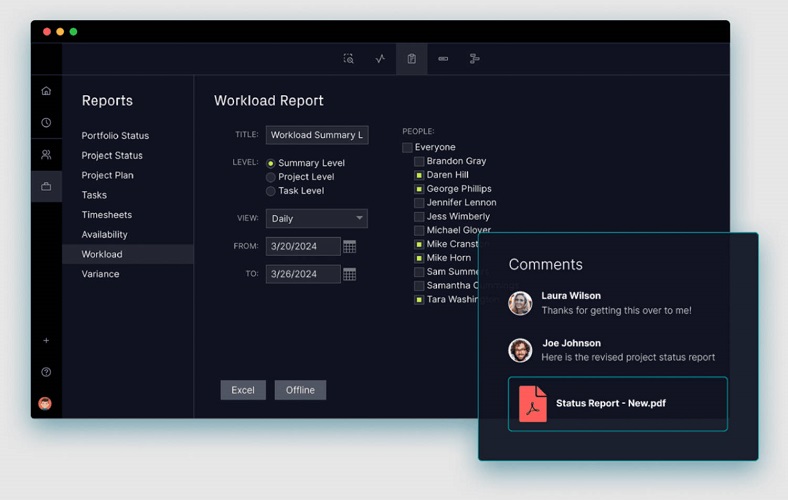This screenshot has height=500, width=788.
Task: Uncheck the George Phillips checkbox
Action: (420, 189)
